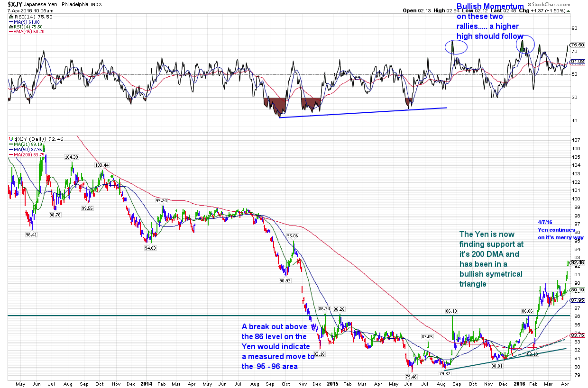The image size is (588, 388).
Task: Click the "86.34" price label
Action: 324,309
